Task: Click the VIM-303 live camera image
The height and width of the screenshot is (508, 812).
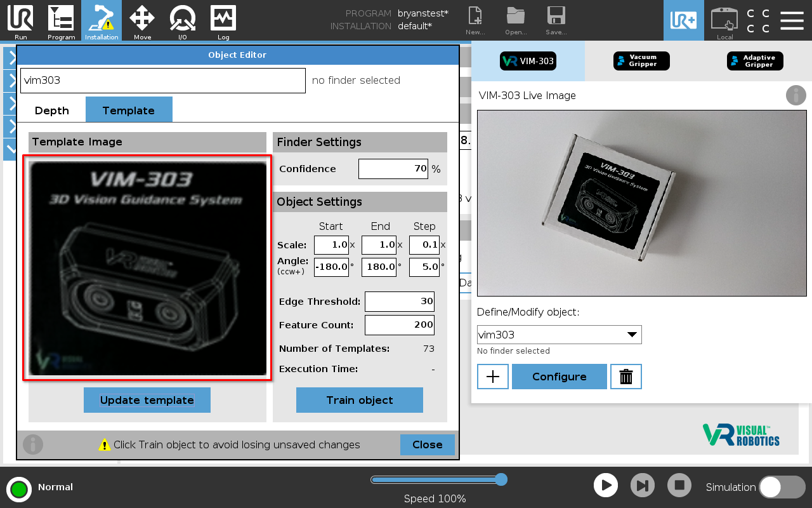Action: click(x=641, y=203)
